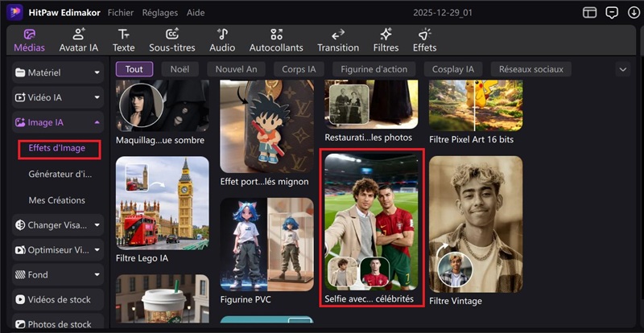Select the Texte tool
This screenshot has width=644, height=333.
[x=123, y=40]
